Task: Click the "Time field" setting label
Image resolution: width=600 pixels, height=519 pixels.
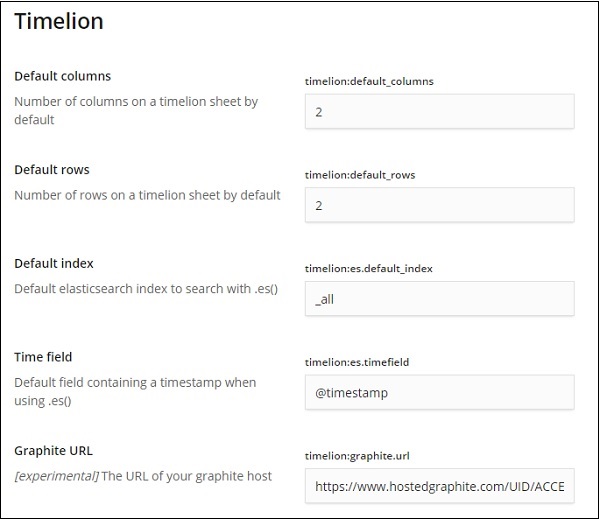Action: click(43, 357)
